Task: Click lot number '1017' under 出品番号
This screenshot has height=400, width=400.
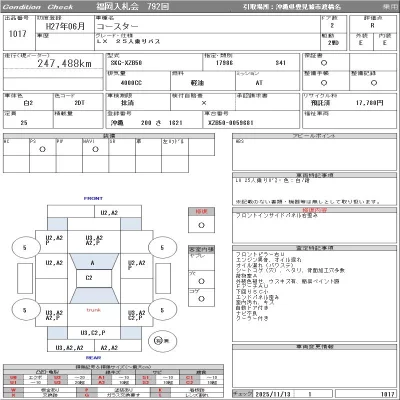Action: pos(18,34)
